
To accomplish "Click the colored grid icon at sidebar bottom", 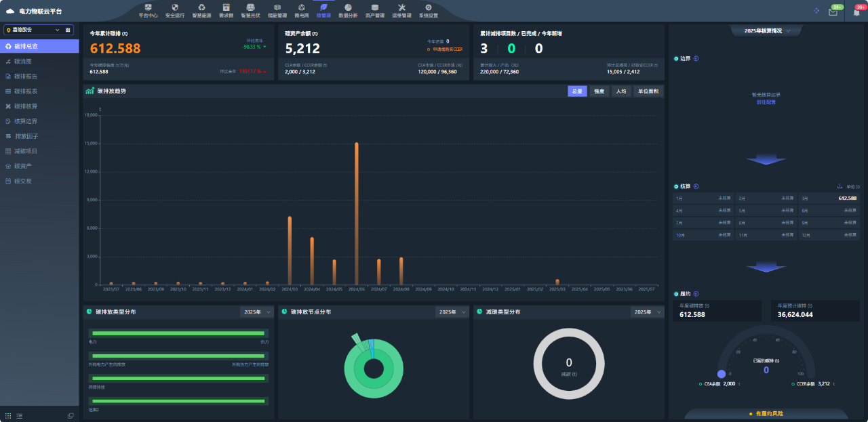I will [8, 415].
